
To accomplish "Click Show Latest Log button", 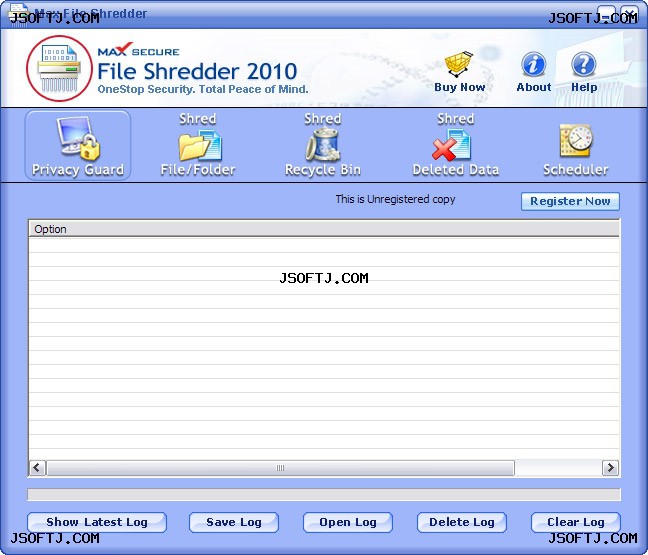I will (x=97, y=522).
